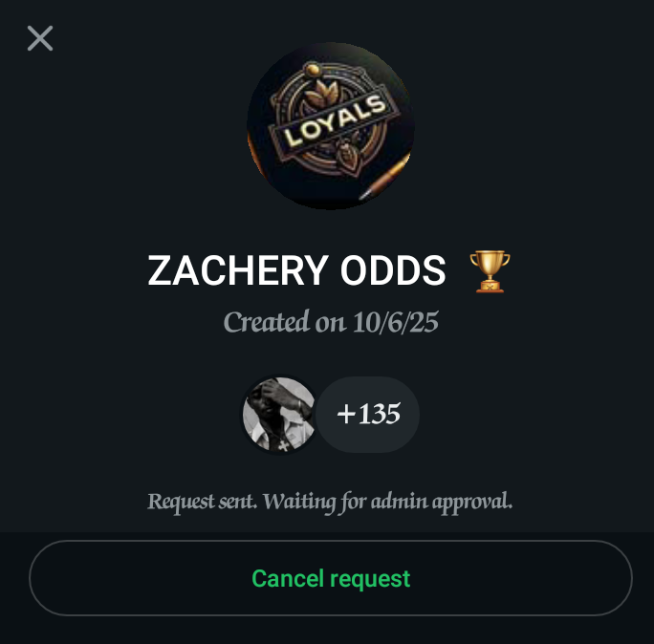
Task: Click the gold ball atop the logo
Action: pyautogui.click(x=312, y=69)
